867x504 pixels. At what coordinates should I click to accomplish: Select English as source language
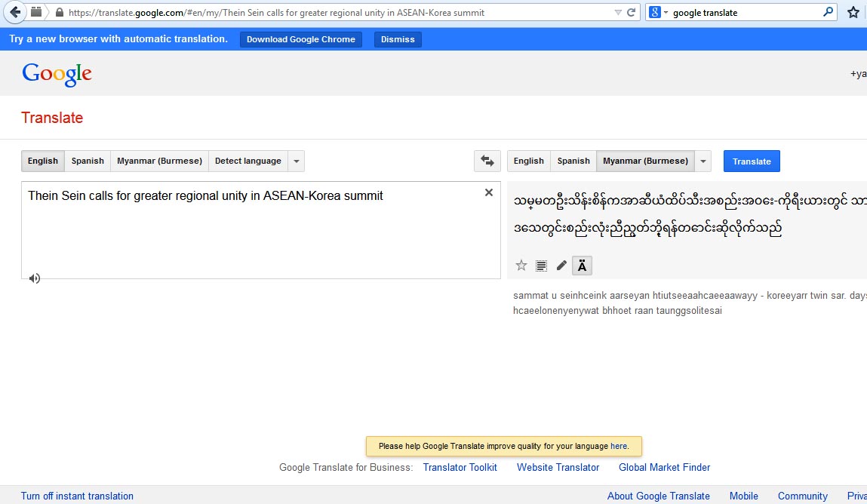pos(42,161)
